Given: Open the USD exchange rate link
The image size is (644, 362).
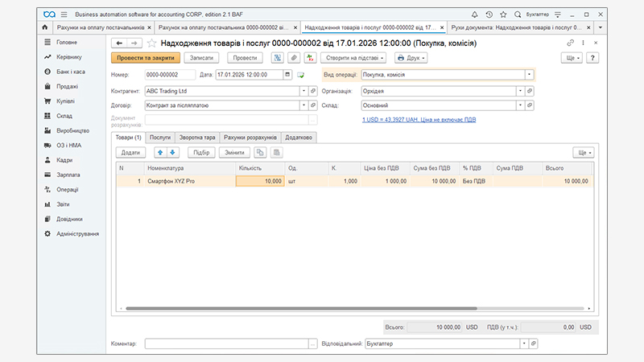Looking at the screenshot, I should (418, 121).
